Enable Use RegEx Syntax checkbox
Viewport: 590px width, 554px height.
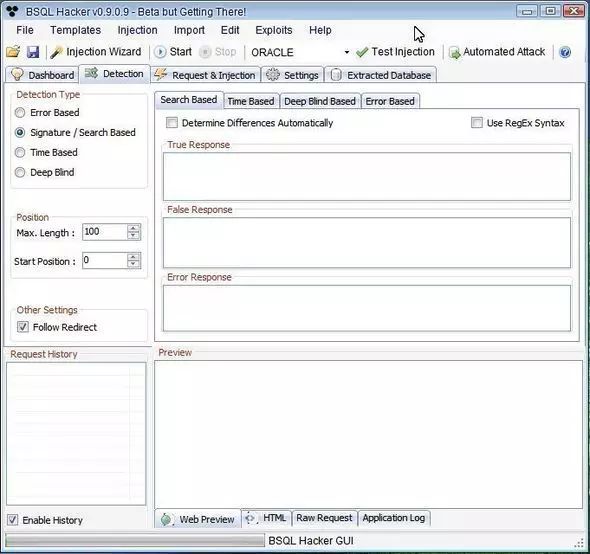[477, 123]
